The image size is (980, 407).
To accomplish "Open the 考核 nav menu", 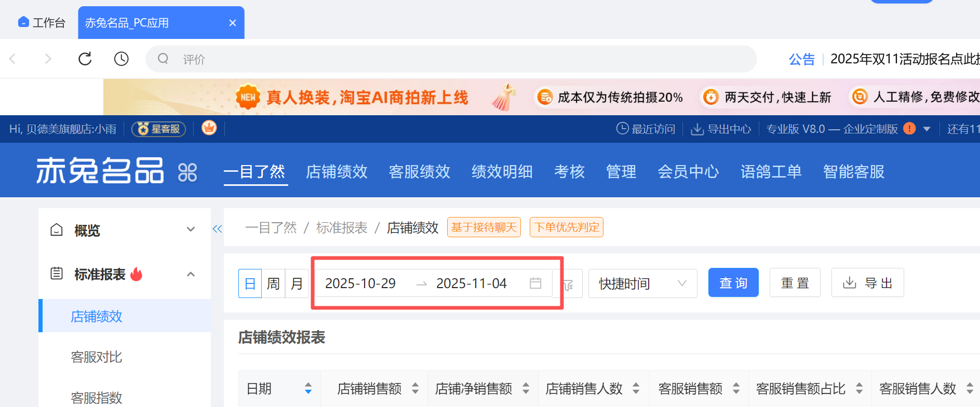I will pyautogui.click(x=570, y=171).
